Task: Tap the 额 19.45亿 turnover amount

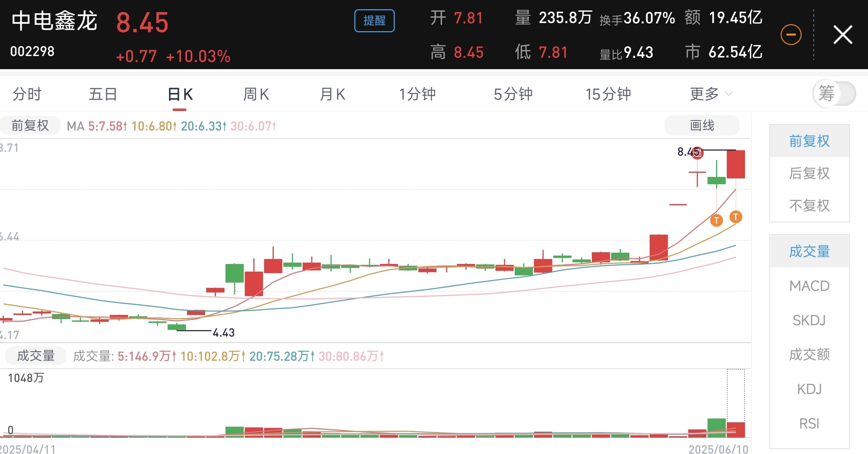Action: click(x=724, y=18)
